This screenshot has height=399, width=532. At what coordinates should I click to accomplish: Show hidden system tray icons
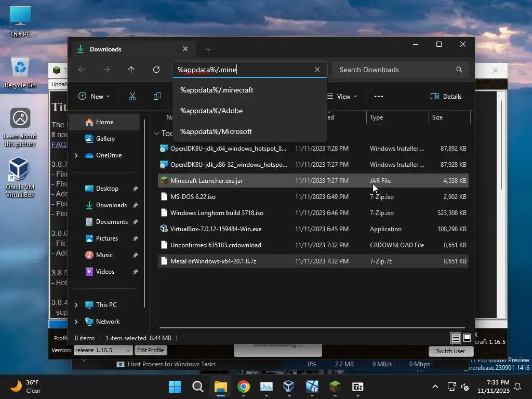coord(435,387)
